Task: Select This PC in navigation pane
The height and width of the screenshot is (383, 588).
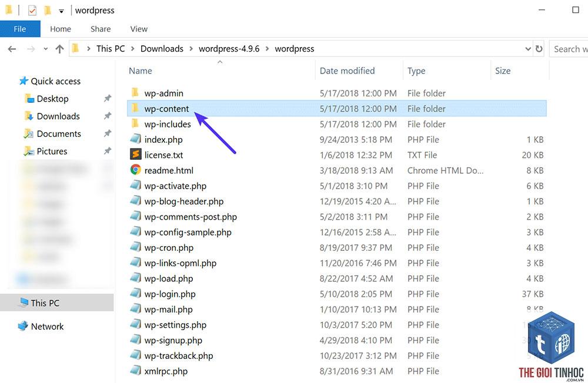Action: point(45,303)
